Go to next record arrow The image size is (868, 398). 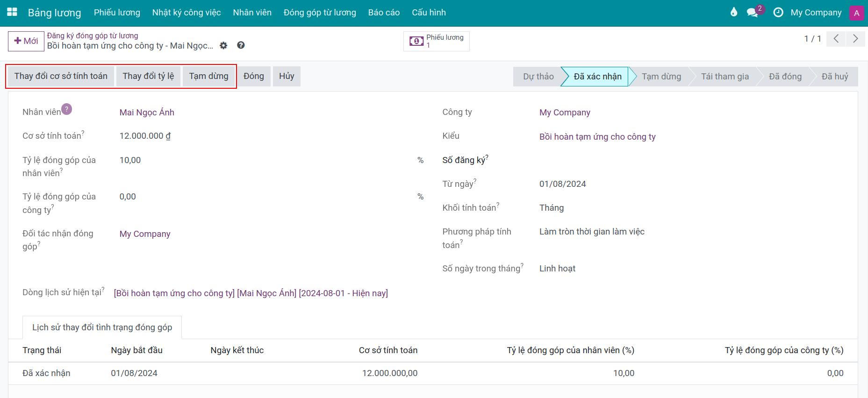point(855,39)
